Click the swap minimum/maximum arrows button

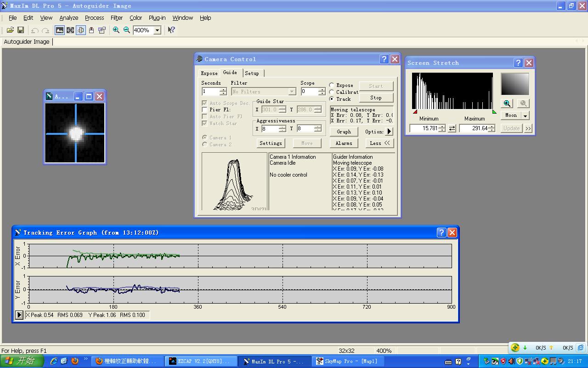tap(452, 128)
